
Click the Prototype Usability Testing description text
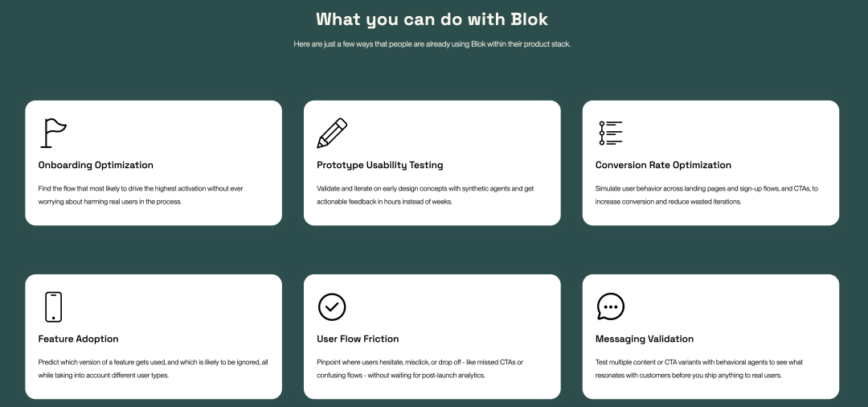[425, 195]
